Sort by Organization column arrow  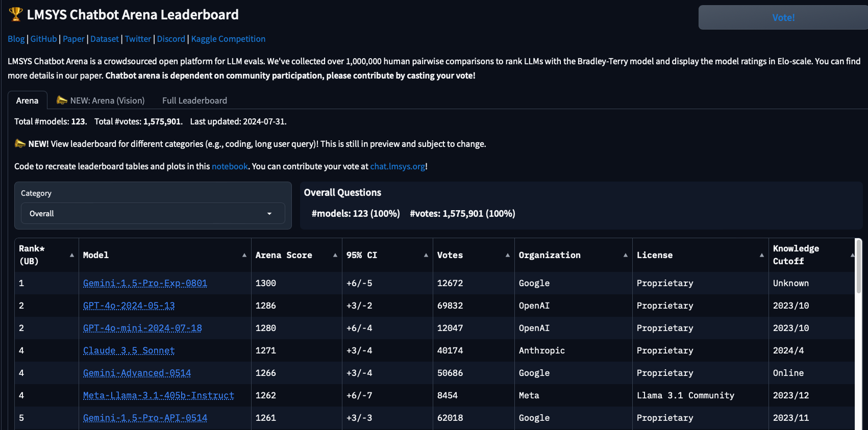(626, 255)
